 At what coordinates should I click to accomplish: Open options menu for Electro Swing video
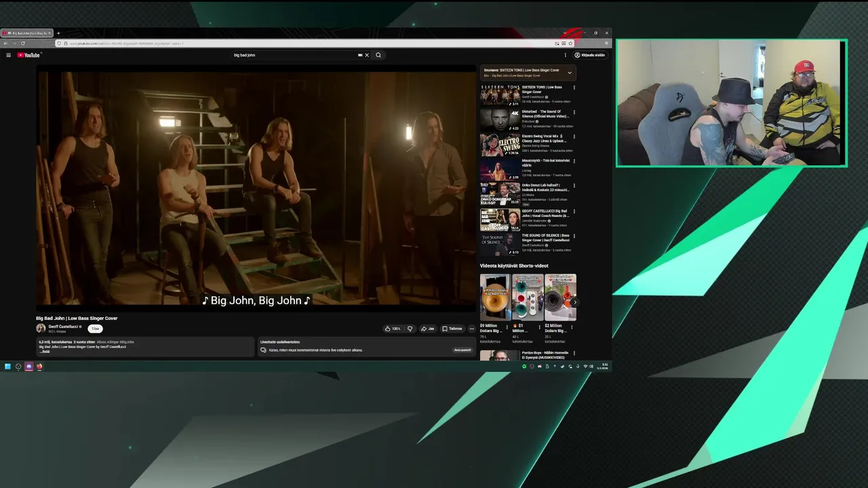pyautogui.click(x=574, y=136)
